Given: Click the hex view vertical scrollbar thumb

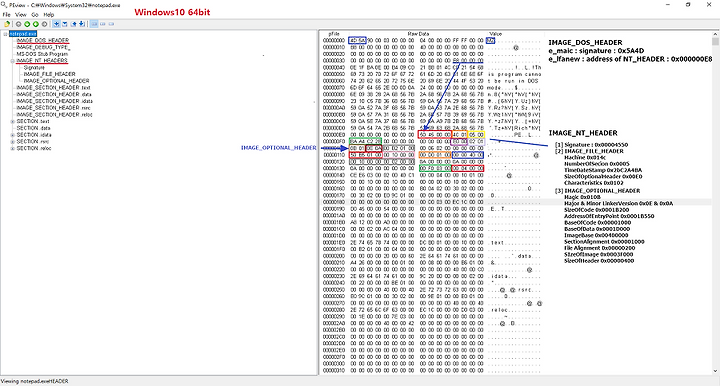Looking at the screenshot, I should (716, 41).
